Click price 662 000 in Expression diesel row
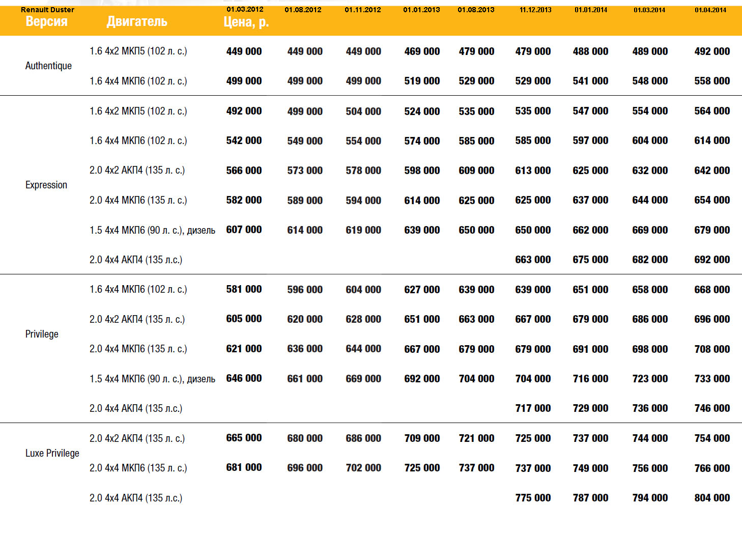The width and height of the screenshot is (742, 560). pyautogui.click(x=590, y=230)
